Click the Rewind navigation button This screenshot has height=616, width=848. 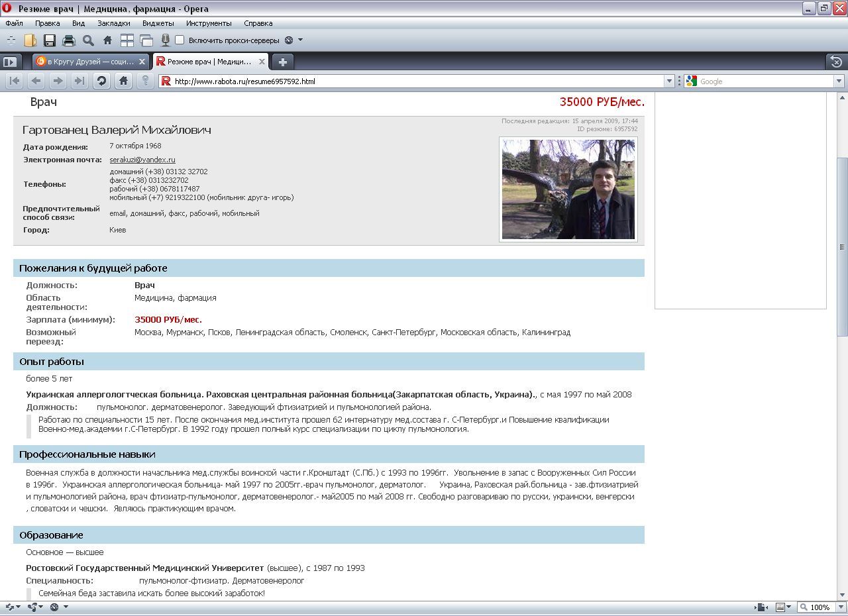[x=15, y=81]
